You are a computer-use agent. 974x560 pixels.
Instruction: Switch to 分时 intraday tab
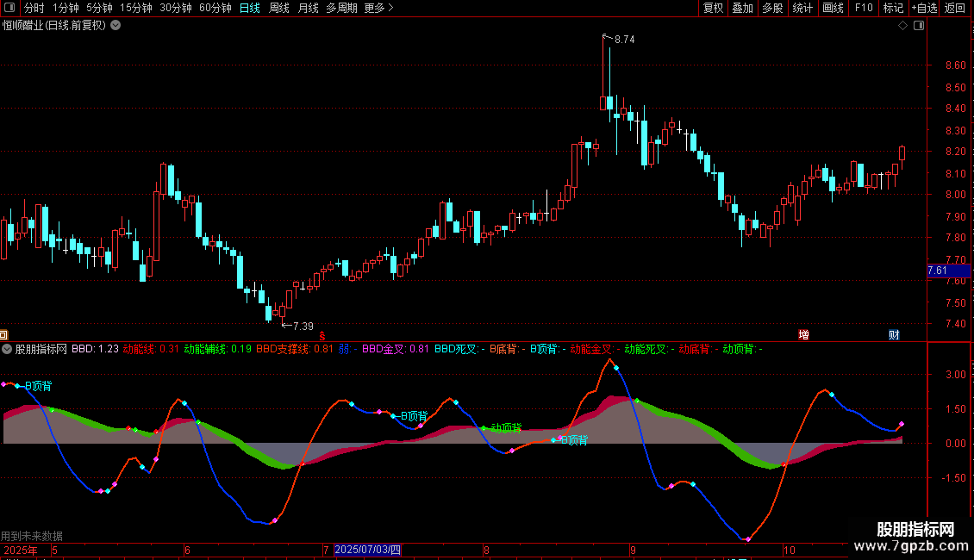[x=34, y=8]
